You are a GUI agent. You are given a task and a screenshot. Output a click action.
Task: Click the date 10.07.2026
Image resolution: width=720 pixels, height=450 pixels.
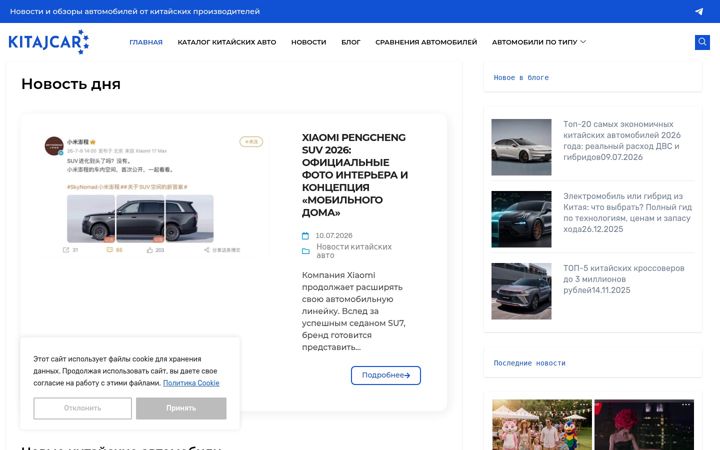click(x=334, y=236)
